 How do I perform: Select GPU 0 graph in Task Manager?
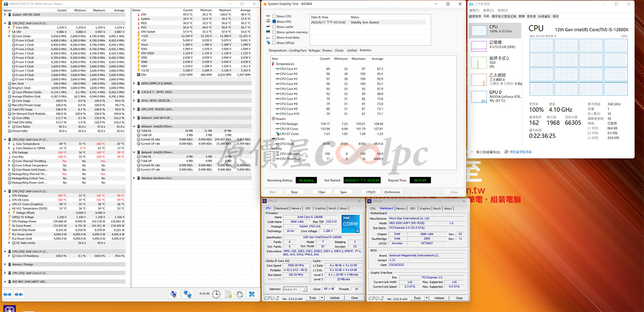[479, 96]
